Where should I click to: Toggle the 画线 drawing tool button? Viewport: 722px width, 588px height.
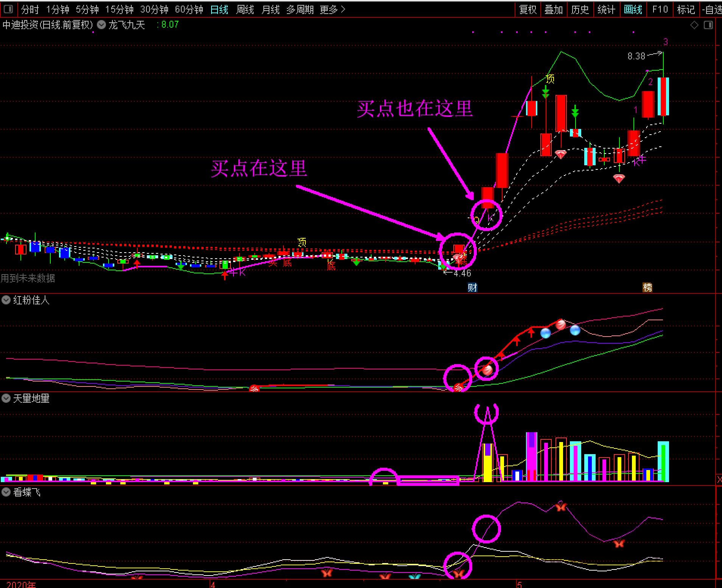pyautogui.click(x=633, y=9)
